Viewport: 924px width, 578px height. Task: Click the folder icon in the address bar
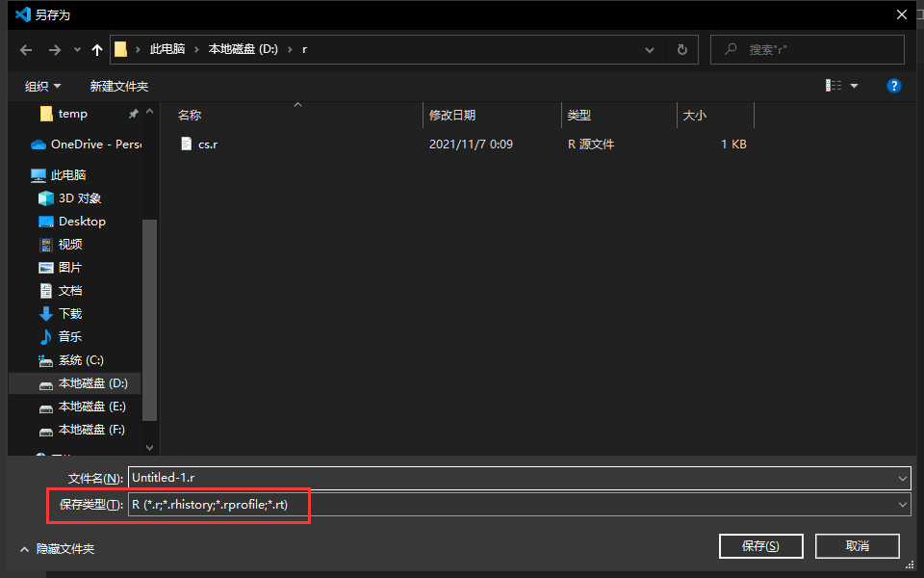123,49
